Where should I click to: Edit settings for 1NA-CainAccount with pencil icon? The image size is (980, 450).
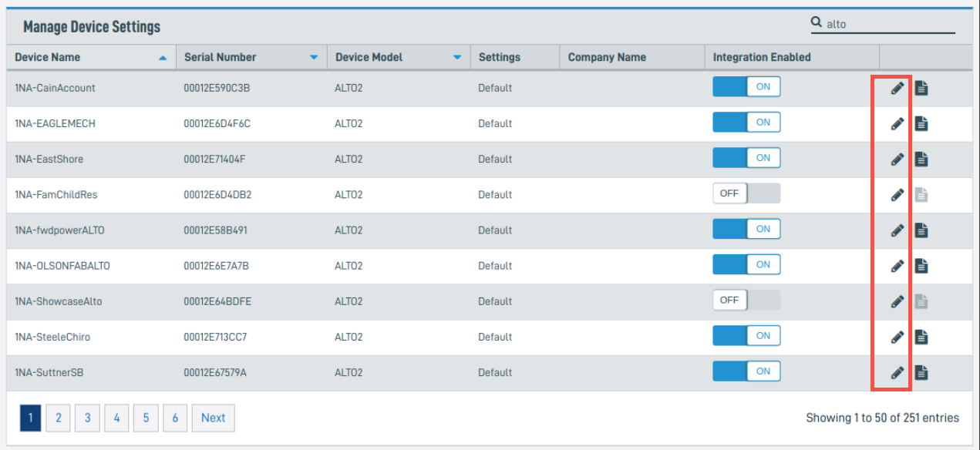897,88
